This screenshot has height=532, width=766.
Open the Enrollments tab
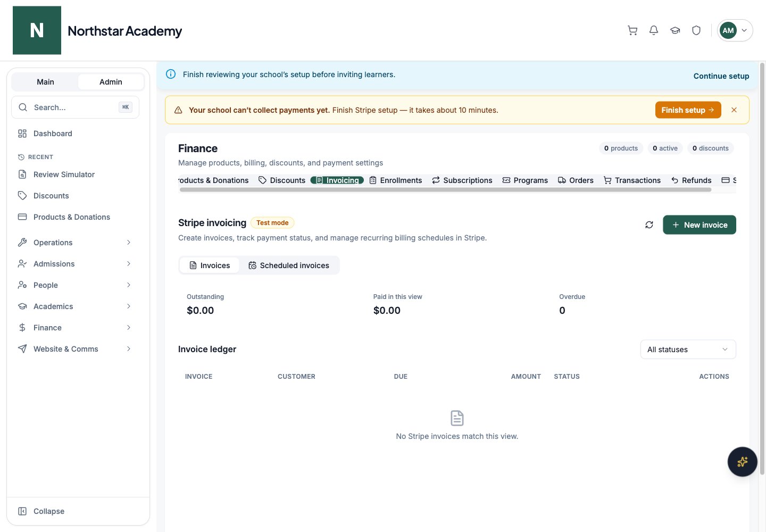pos(396,180)
